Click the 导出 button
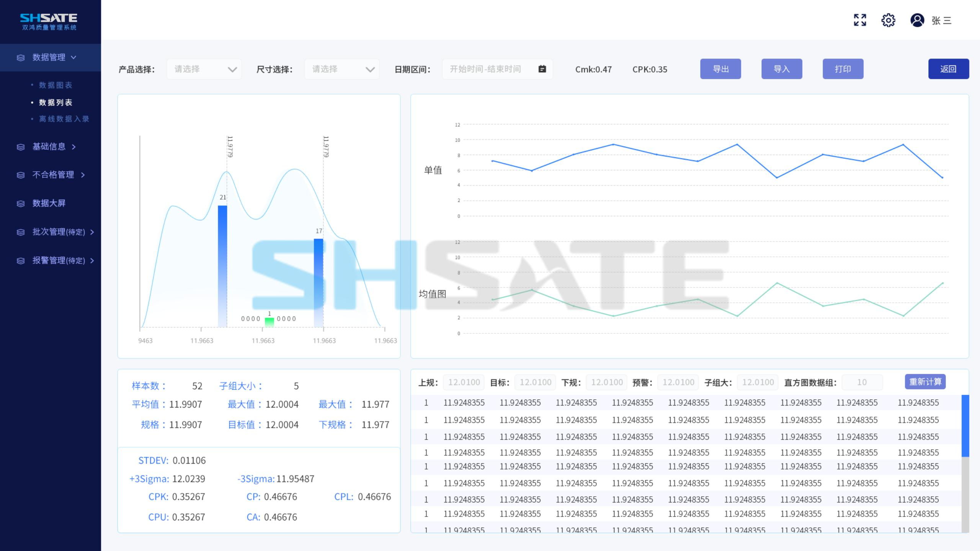The image size is (980, 551). click(720, 69)
